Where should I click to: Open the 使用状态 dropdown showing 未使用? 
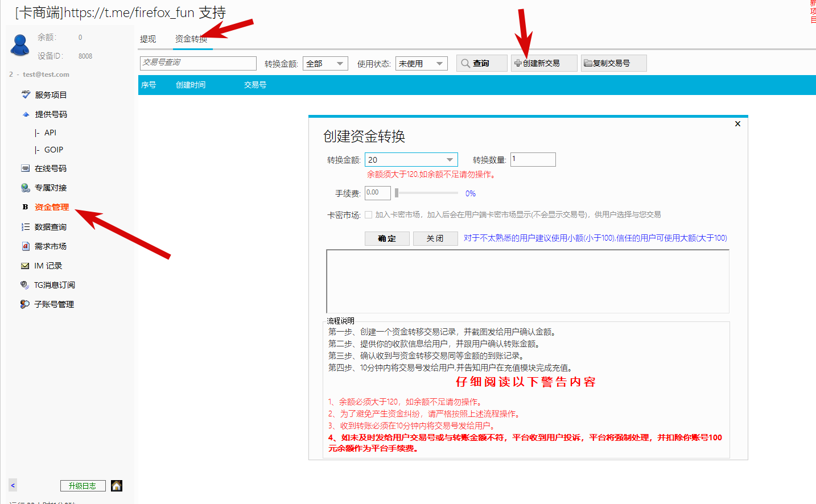(x=422, y=64)
